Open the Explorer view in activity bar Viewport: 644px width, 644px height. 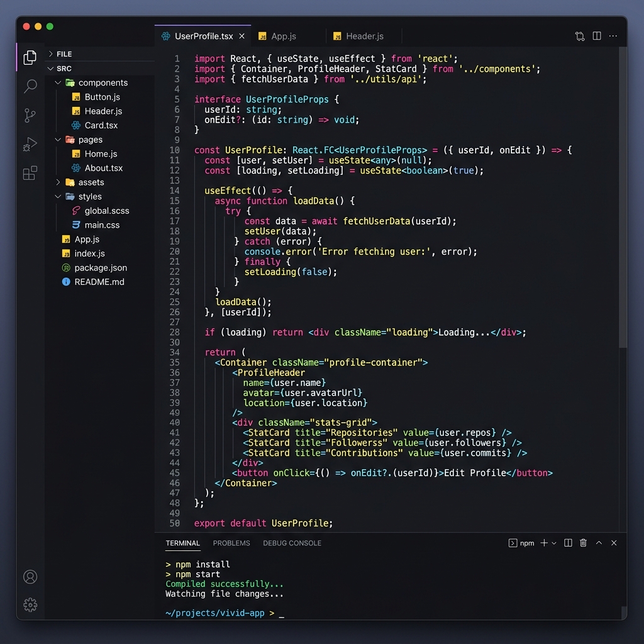point(30,57)
